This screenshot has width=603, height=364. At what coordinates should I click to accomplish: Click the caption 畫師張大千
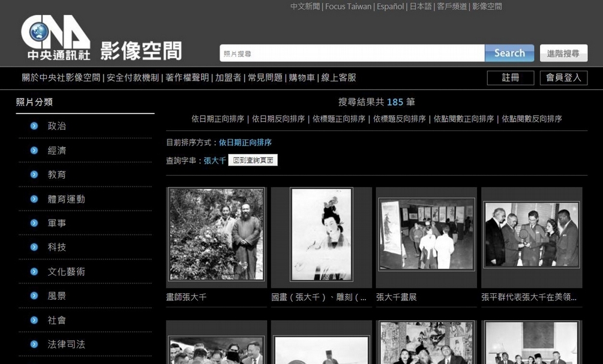coord(186,297)
